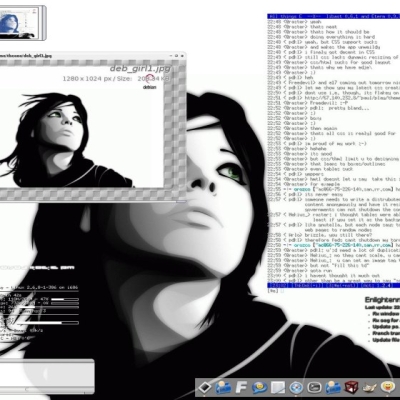Click the IRC status bar below chat messages
The image size is (400, 400).
pyautogui.click(x=333, y=285)
